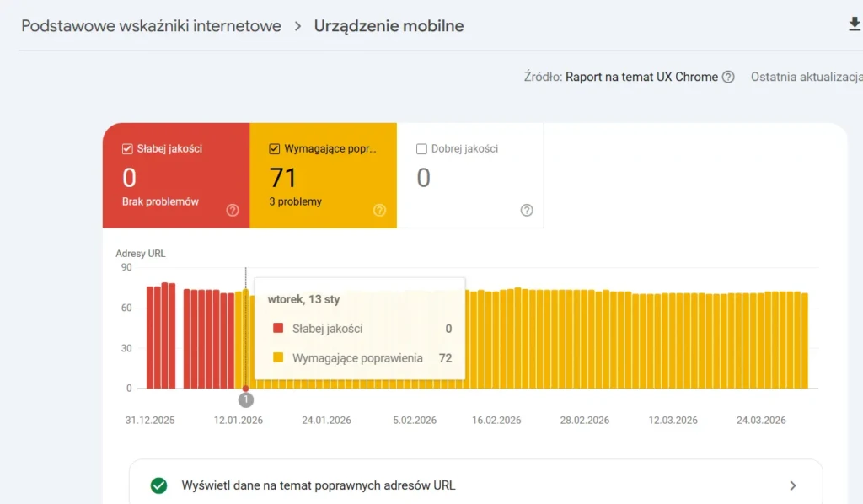Uncheck the Wymagające poprawienia checkbox
This screenshot has height=504, width=863.
click(x=273, y=148)
